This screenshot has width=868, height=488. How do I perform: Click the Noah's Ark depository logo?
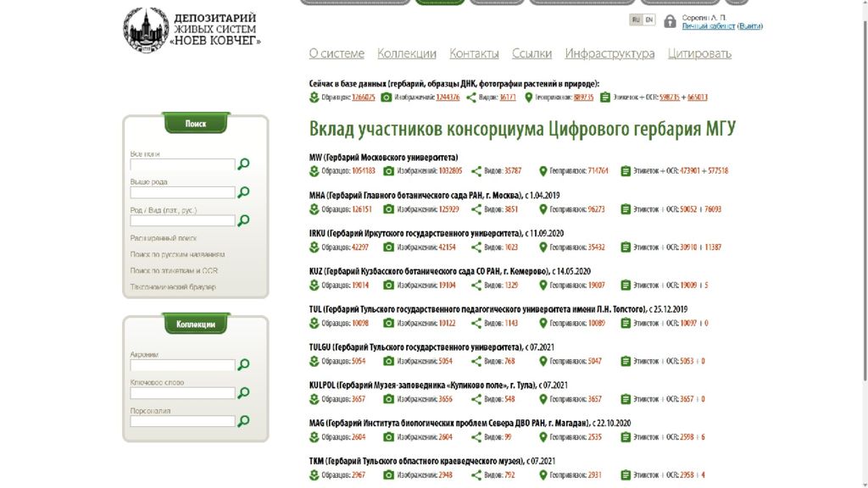pyautogui.click(x=192, y=30)
